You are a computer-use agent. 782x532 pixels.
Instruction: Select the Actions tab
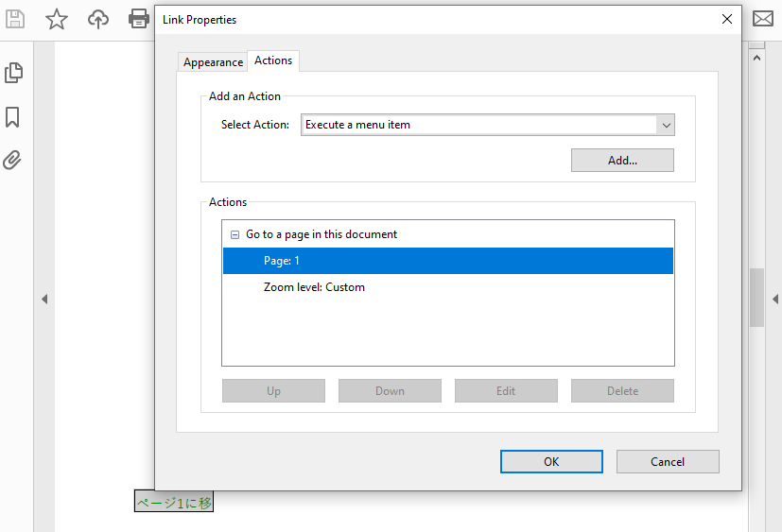pyautogui.click(x=273, y=60)
